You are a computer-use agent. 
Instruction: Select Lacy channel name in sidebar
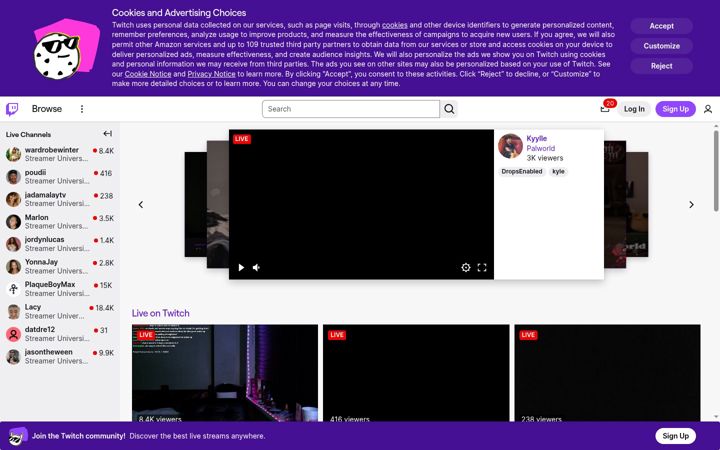(x=33, y=307)
